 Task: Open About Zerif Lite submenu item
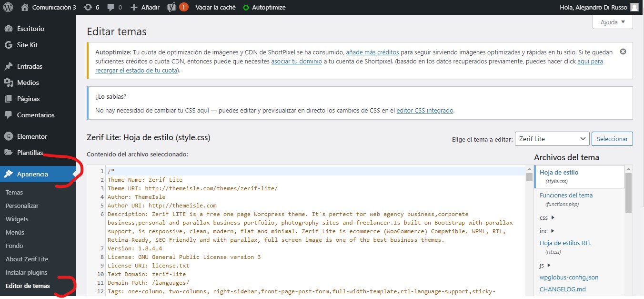click(27, 259)
